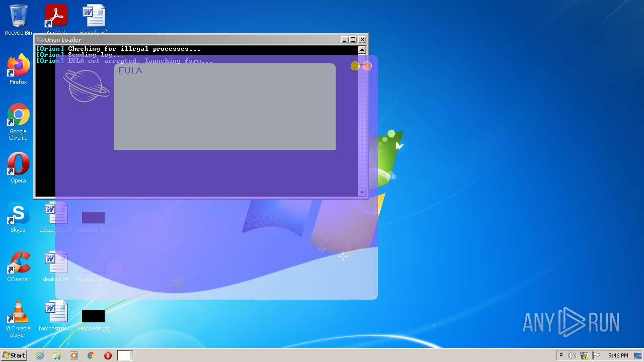Click the Show desktop button
644x362 pixels.
(638, 355)
